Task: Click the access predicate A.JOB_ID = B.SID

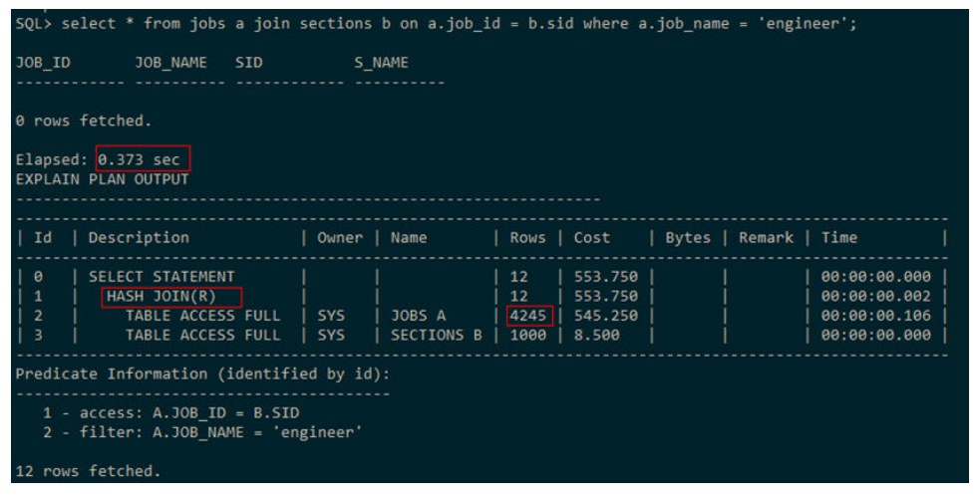Action: pos(170,412)
